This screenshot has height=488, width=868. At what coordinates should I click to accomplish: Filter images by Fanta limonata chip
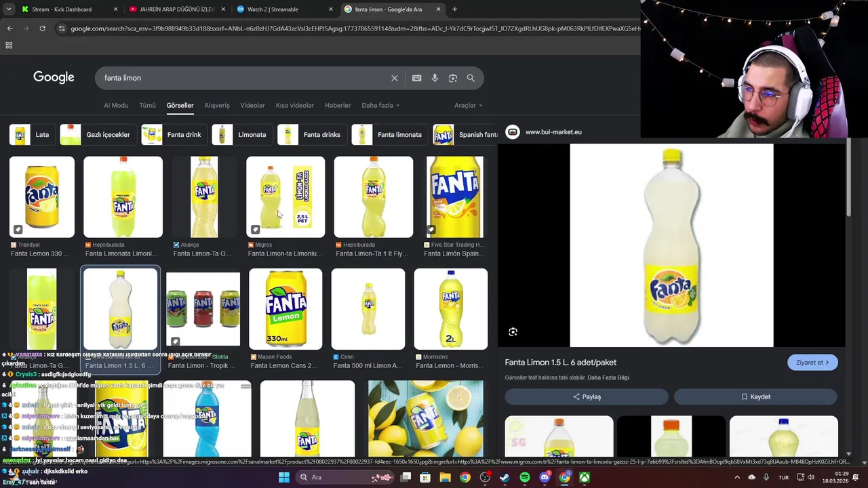coord(389,134)
